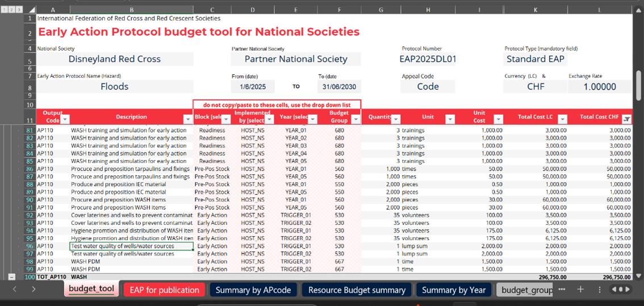644x306 pixels.
Task: Select Protocol Number cell EAP2025DL01
Action: [x=428, y=59]
